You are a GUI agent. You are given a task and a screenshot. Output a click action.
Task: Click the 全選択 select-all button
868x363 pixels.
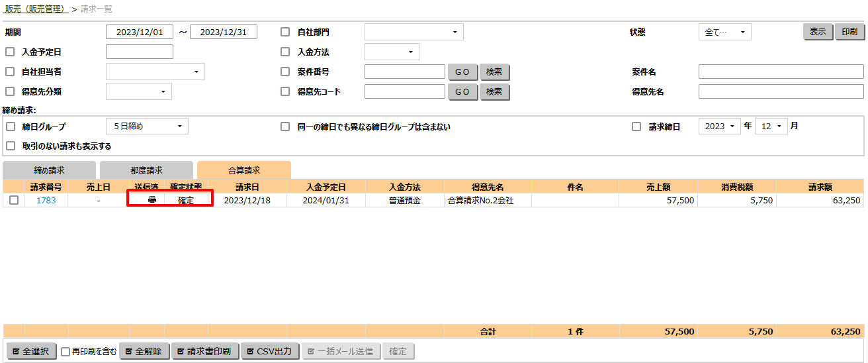(30, 351)
